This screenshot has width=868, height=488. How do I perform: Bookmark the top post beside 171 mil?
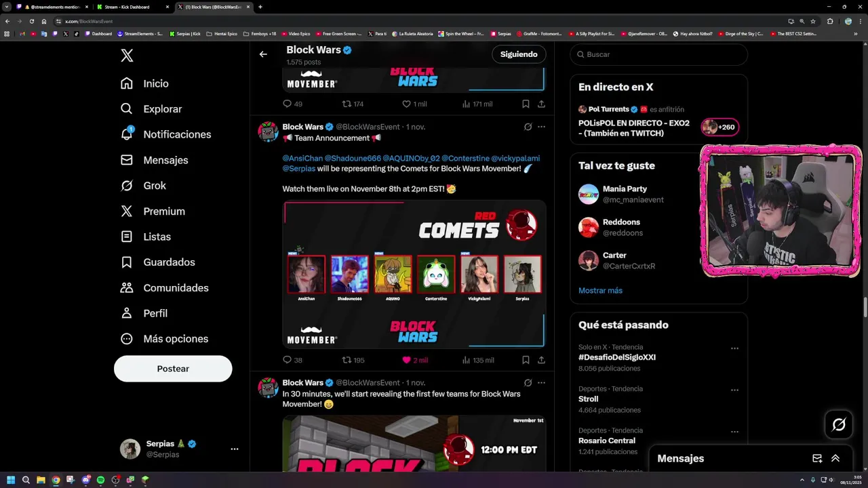(526, 104)
